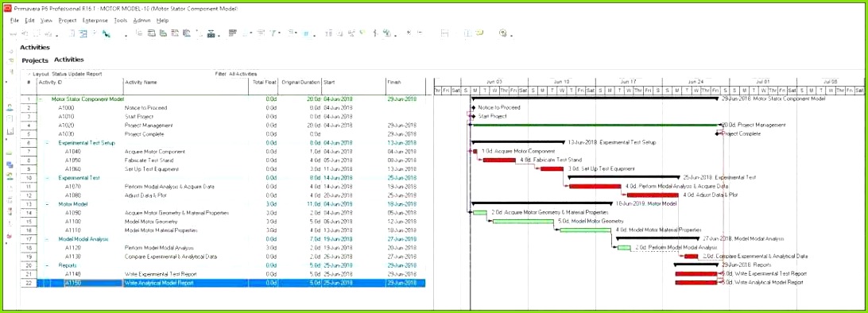Click the schedule icon left of bars icon
The height and width of the screenshot is (313, 868).
coord(211,33)
